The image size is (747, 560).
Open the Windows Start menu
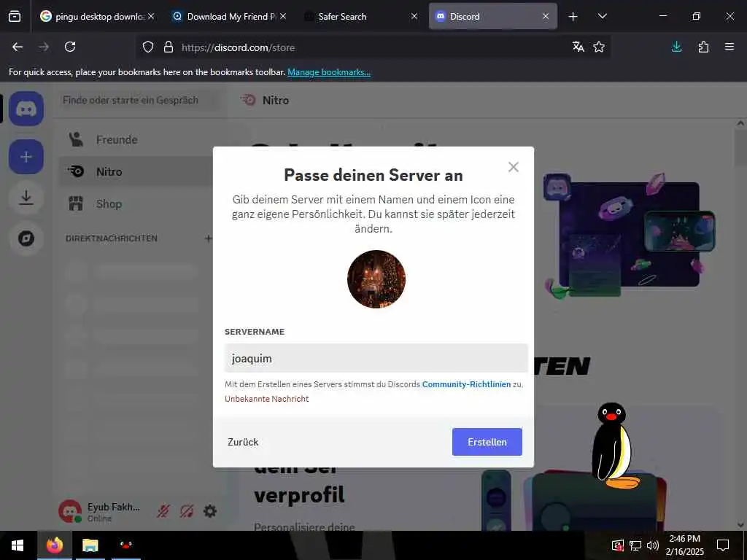[18, 545]
